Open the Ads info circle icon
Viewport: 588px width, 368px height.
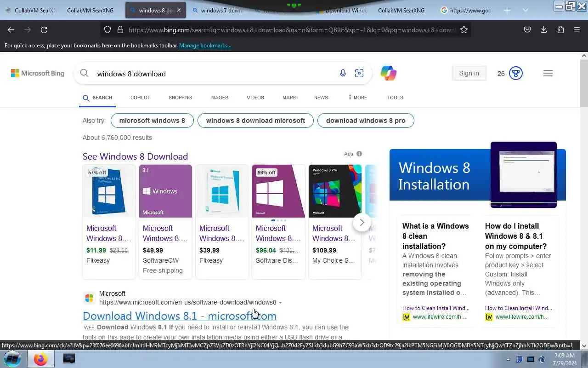tap(359, 154)
